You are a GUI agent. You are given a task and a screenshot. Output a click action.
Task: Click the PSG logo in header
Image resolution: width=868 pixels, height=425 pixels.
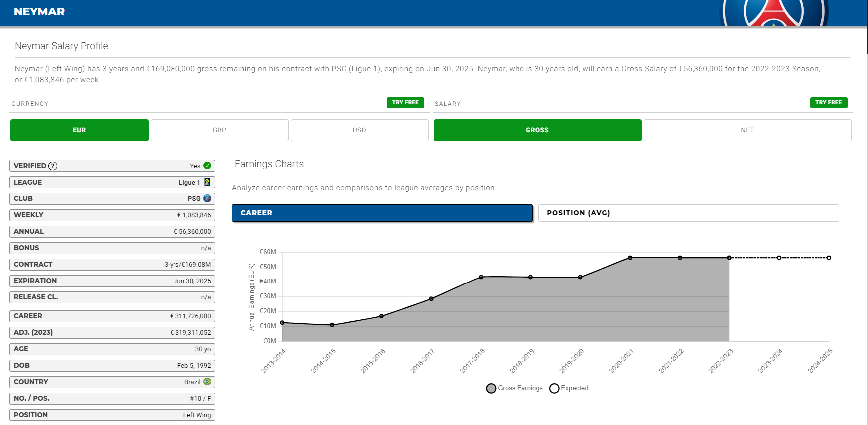click(774, 13)
